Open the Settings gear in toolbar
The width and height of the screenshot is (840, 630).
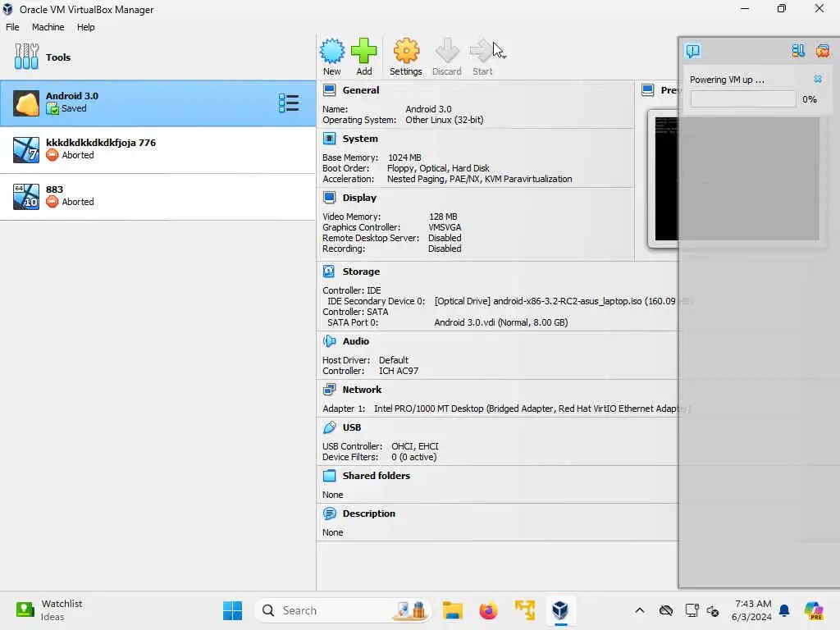tap(405, 57)
